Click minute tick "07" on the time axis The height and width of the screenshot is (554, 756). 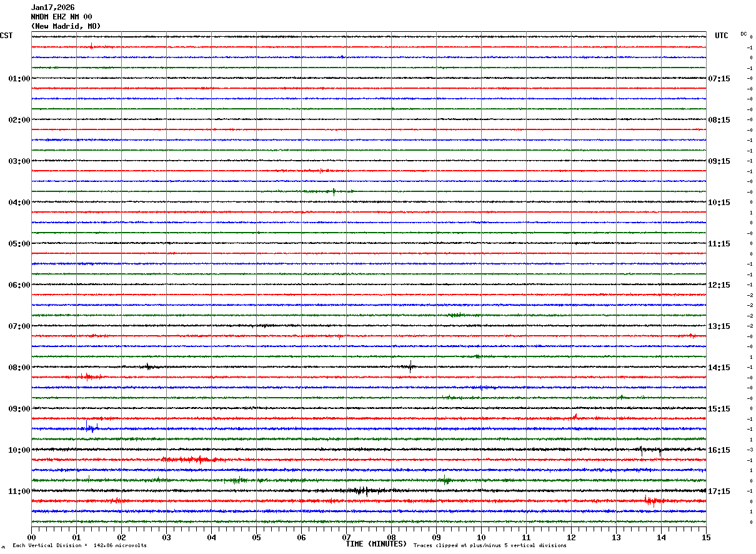click(x=346, y=536)
